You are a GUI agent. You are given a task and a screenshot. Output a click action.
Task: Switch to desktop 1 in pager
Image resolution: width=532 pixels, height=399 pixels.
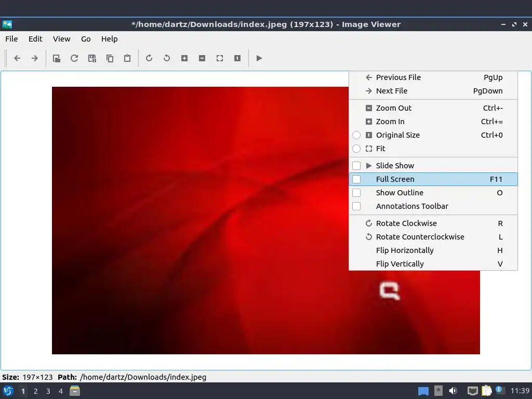coord(23,391)
